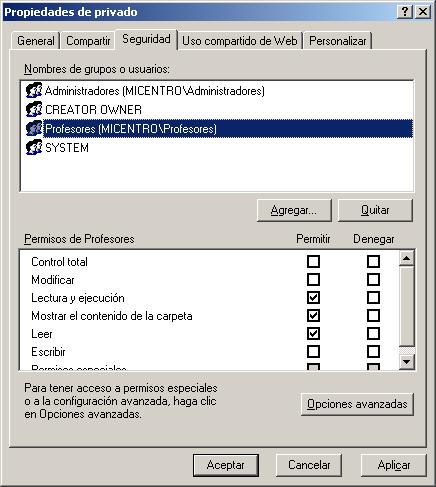Uncheck Permitir for Lectura y ejecución
436x487 pixels.
pyautogui.click(x=313, y=297)
